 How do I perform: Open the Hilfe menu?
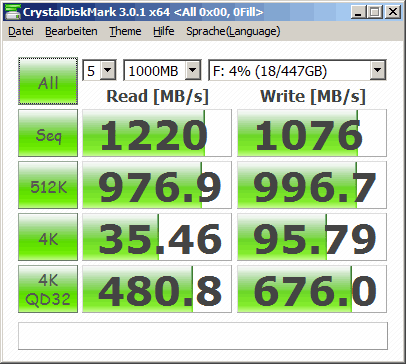click(x=164, y=31)
